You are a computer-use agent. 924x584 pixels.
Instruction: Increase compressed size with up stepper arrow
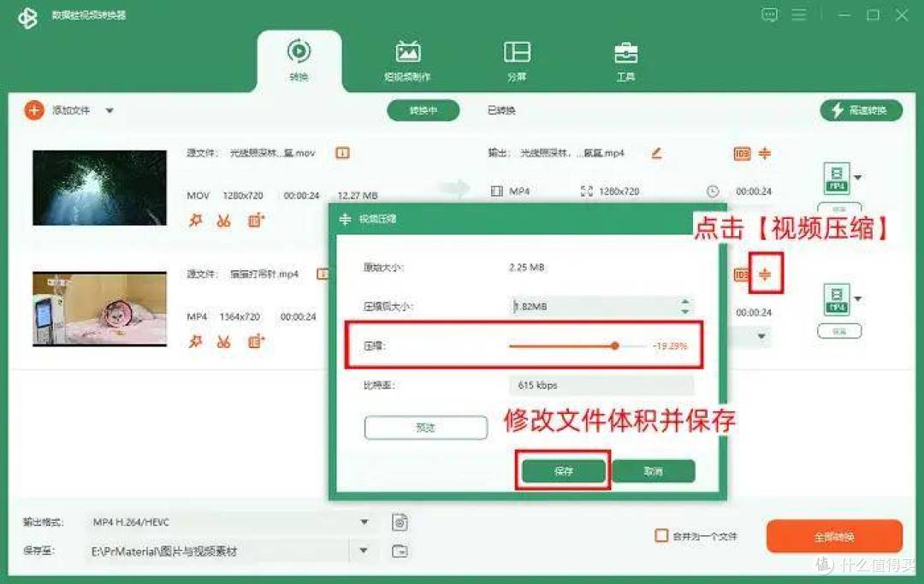click(685, 302)
